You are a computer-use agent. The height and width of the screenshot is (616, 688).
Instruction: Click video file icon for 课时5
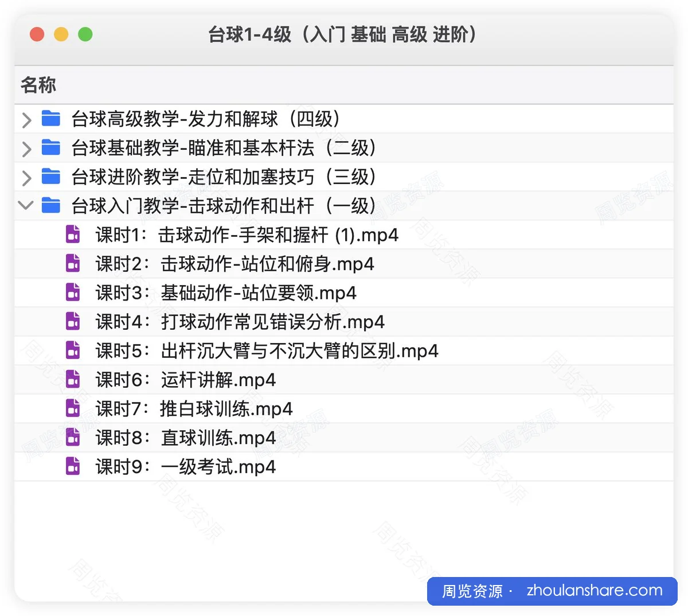tap(73, 350)
